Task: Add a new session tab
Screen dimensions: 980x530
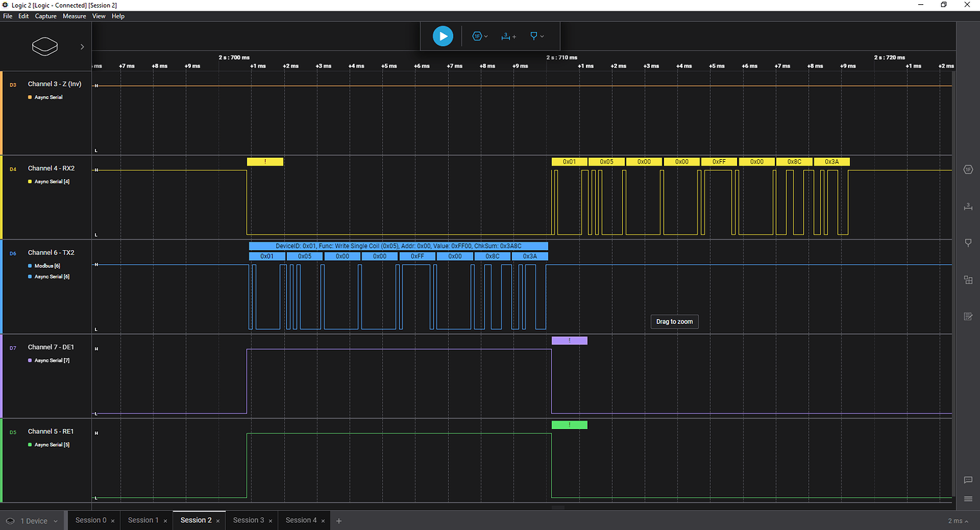Action: 339,521
